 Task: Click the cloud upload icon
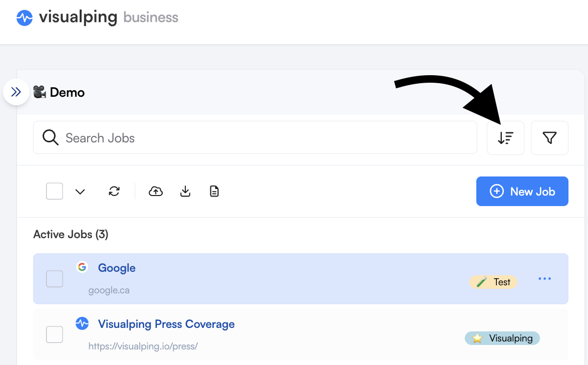coord(156,191)
